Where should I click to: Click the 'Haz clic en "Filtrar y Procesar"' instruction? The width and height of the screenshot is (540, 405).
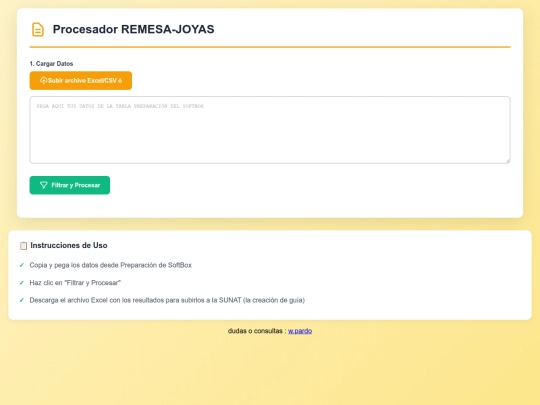pyautogui.click(x=75, y=283)
